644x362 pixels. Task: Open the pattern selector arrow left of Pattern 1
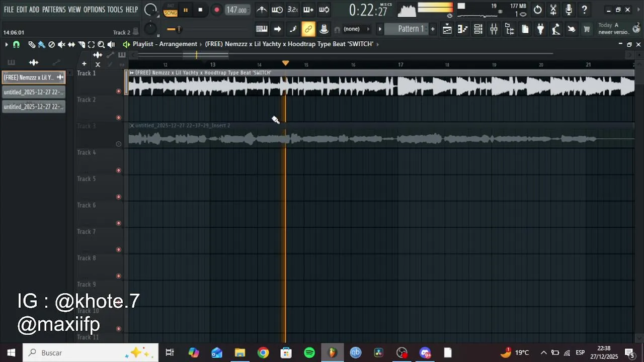coord(380,29)
